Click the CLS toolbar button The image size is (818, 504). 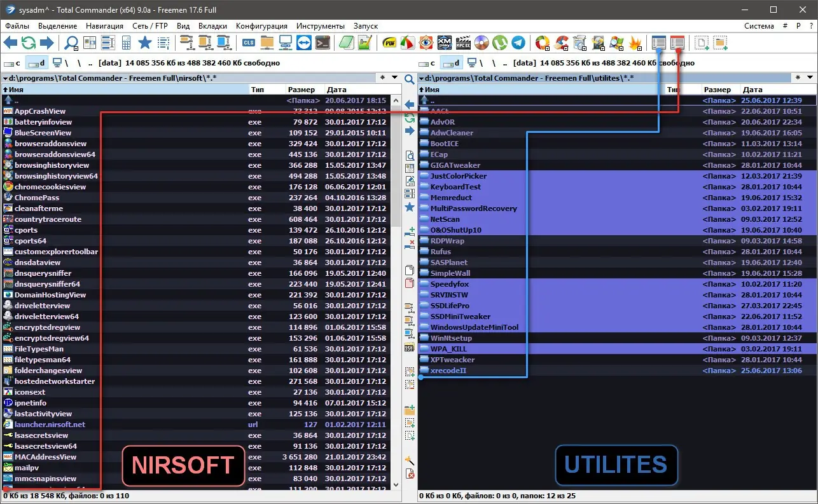click(249, 43)
